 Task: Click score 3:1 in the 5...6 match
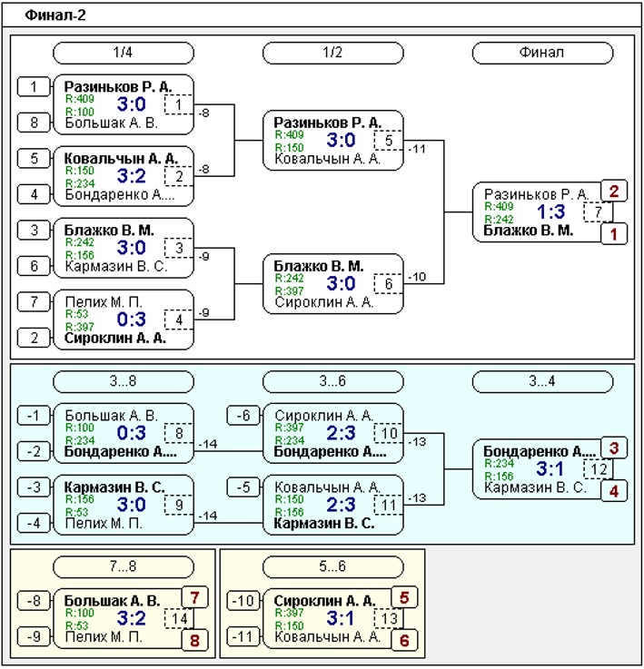click(341, 618)
